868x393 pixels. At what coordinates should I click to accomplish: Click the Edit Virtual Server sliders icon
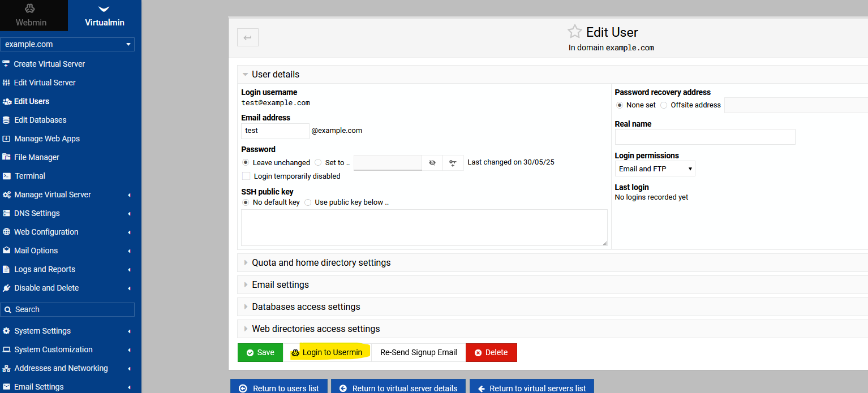click(6, 83)
